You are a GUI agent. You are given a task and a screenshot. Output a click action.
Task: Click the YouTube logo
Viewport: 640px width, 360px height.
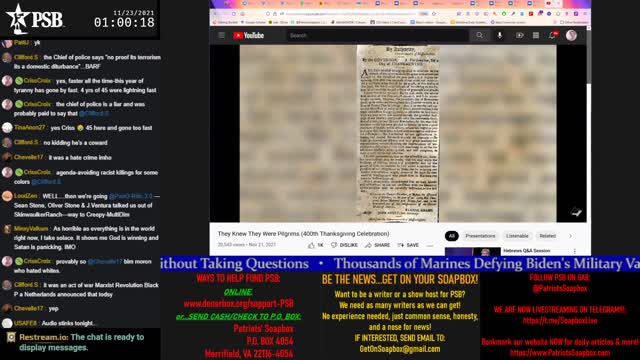[249, 36]
